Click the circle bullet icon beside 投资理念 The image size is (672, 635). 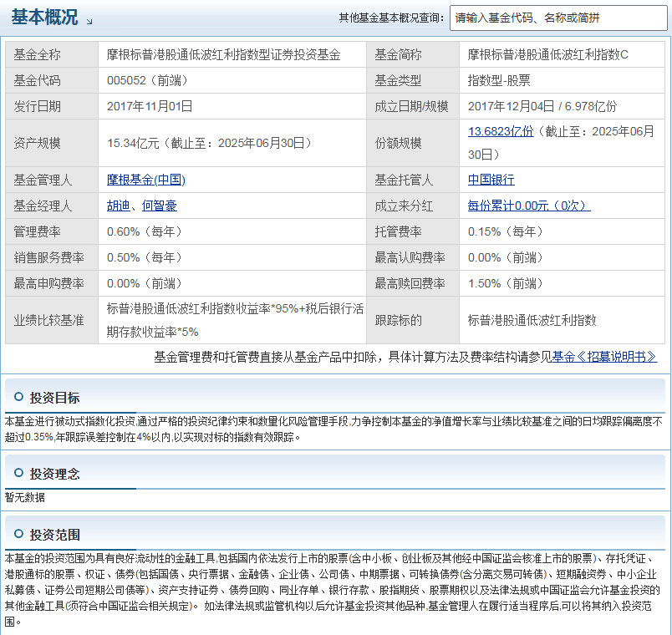point(18,473)
